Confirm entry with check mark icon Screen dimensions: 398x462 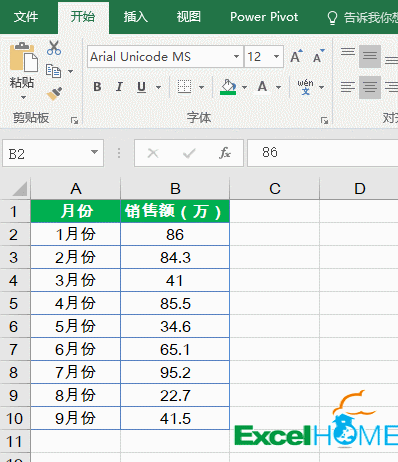tap(189, 153)
